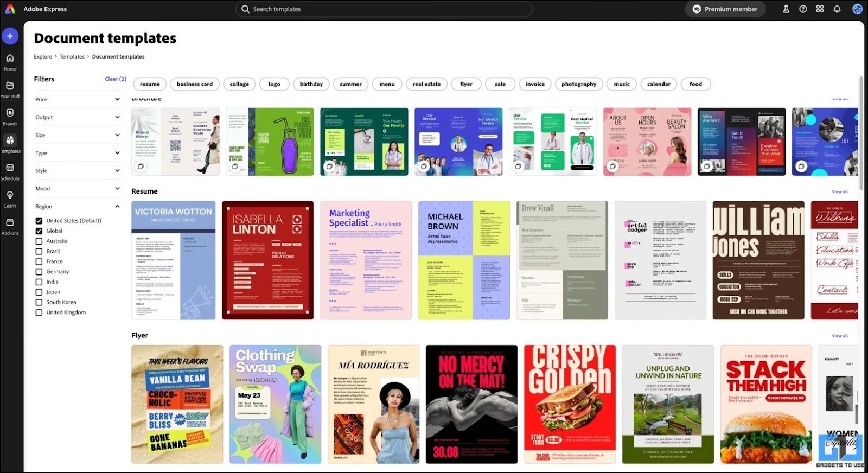Uncheck the United States (Default) region
Viewport: 868px width, 473px height.
pyautogui.click(x=39, y=221)
